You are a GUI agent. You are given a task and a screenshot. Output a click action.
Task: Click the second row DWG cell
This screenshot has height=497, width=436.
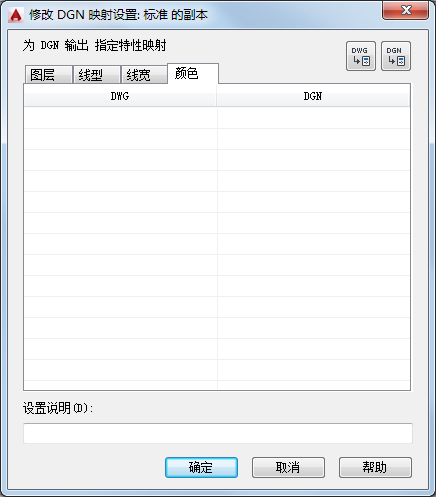point(121,139)
